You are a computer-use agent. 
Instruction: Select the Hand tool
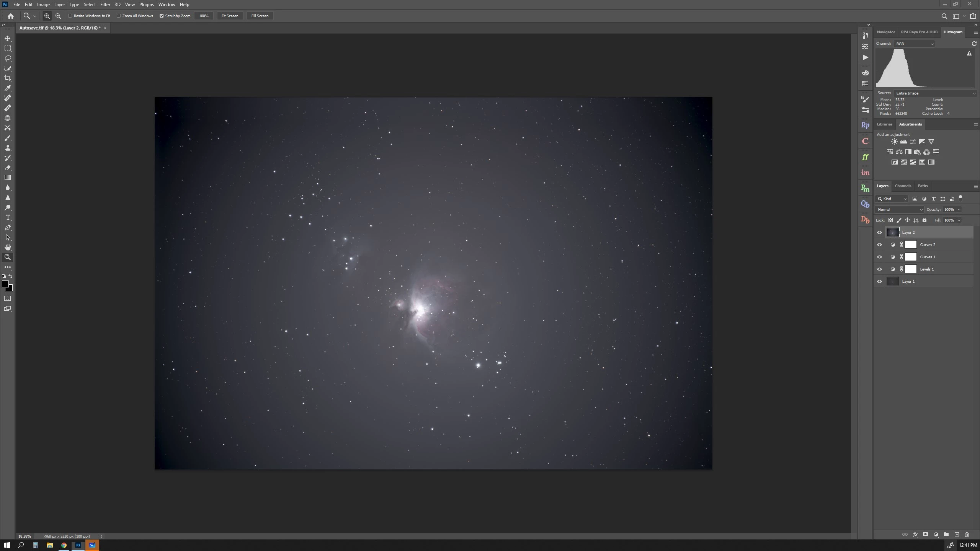[8, 247]
